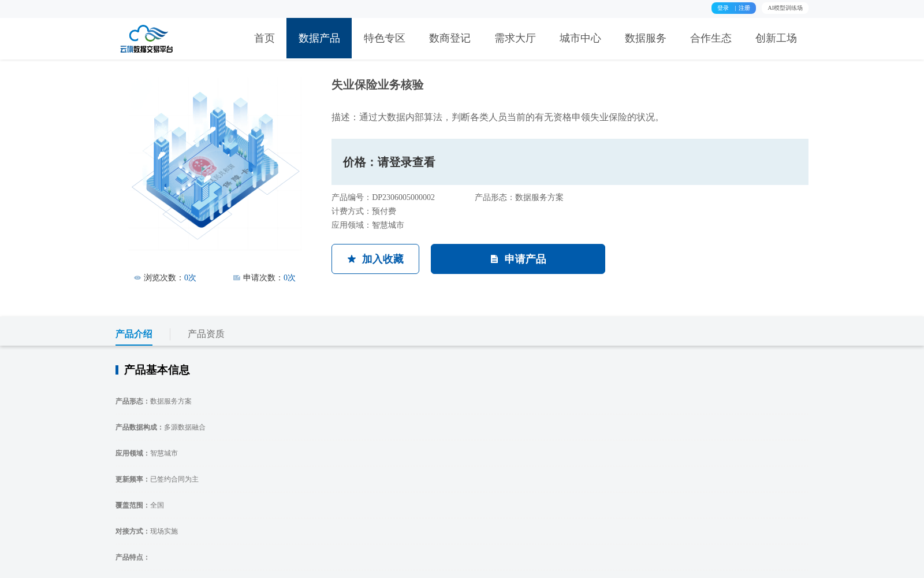Click 计费方式：预付费 text
Screen dimensions: 924x578
[x=364, y=212]
